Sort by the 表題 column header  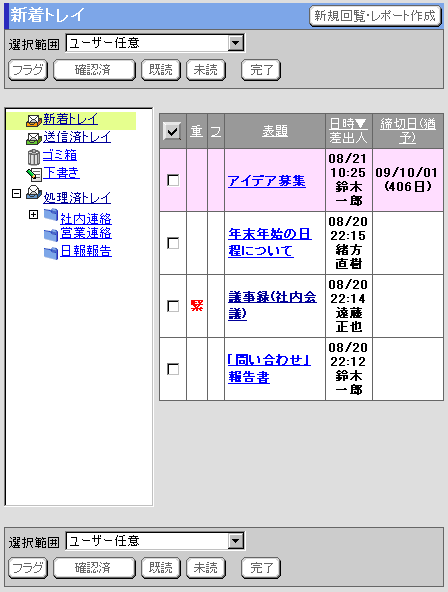[275, 131]
